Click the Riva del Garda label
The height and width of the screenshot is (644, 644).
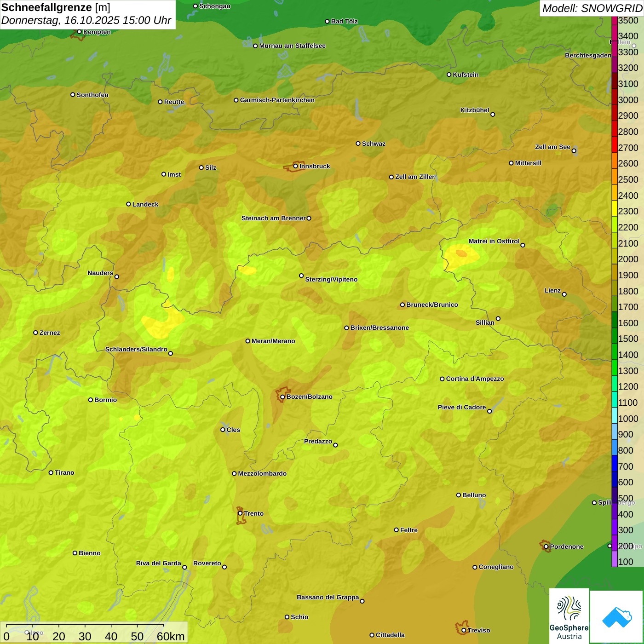click(159, 563)
